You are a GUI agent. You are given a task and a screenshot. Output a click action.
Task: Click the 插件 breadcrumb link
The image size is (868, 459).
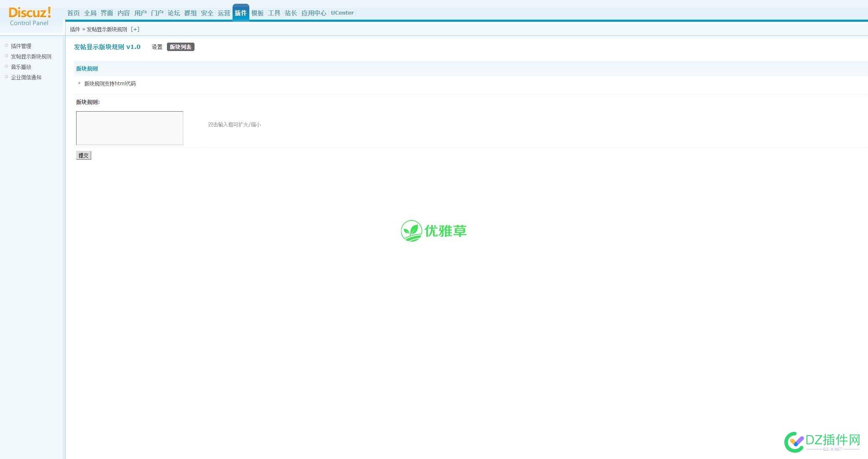click(75, 29)
